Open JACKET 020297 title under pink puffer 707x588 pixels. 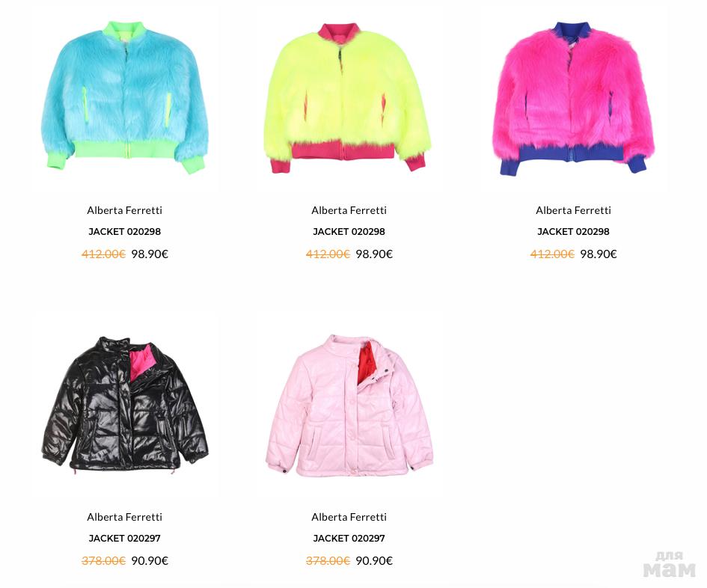349,539
